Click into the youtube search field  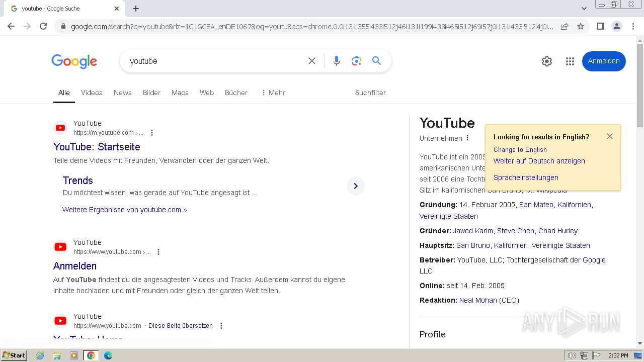[214, 61]
